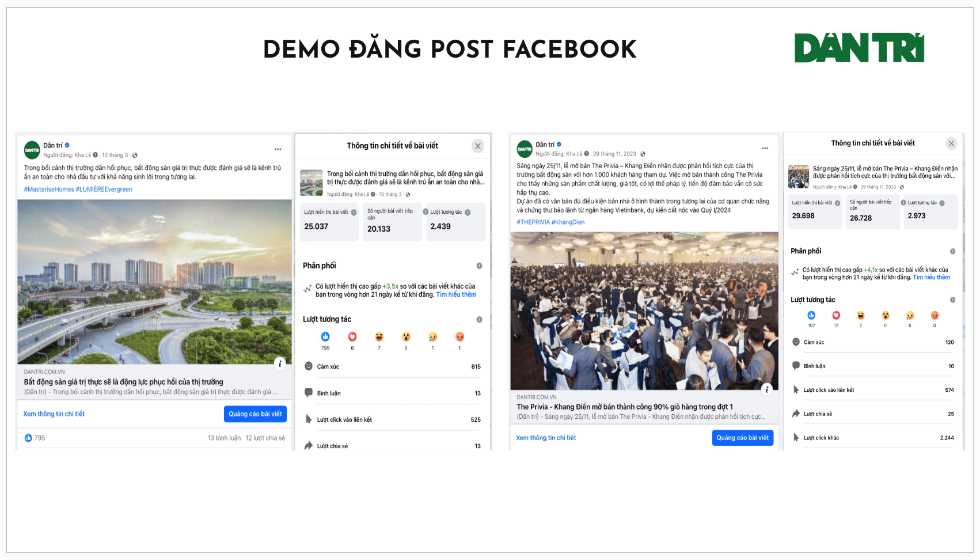Click 12 lượt chia sẻ under first post
This screenshot has height=560, width=980.
tap(265, 438)
